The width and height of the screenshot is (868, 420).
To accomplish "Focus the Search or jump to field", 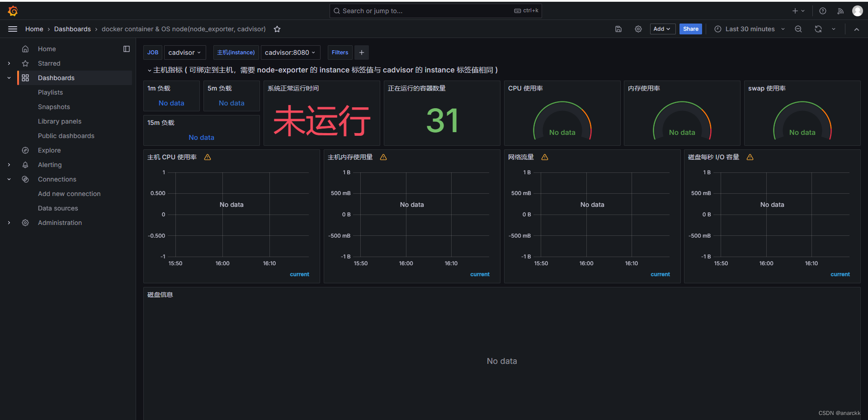I will 435,11.
